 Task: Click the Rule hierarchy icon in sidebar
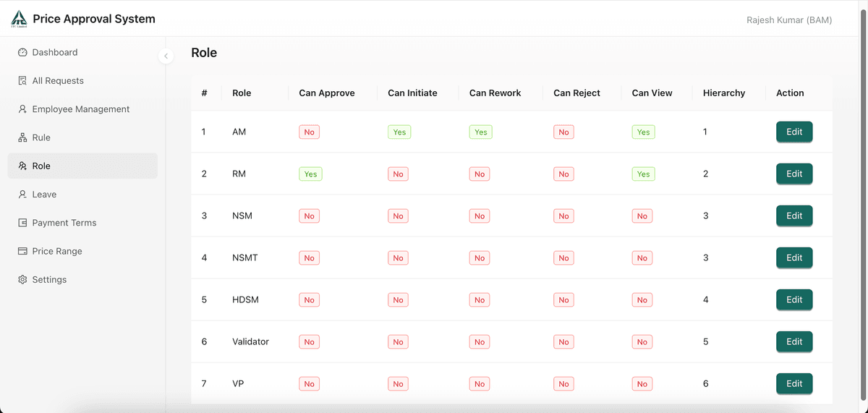coord(22,137)
